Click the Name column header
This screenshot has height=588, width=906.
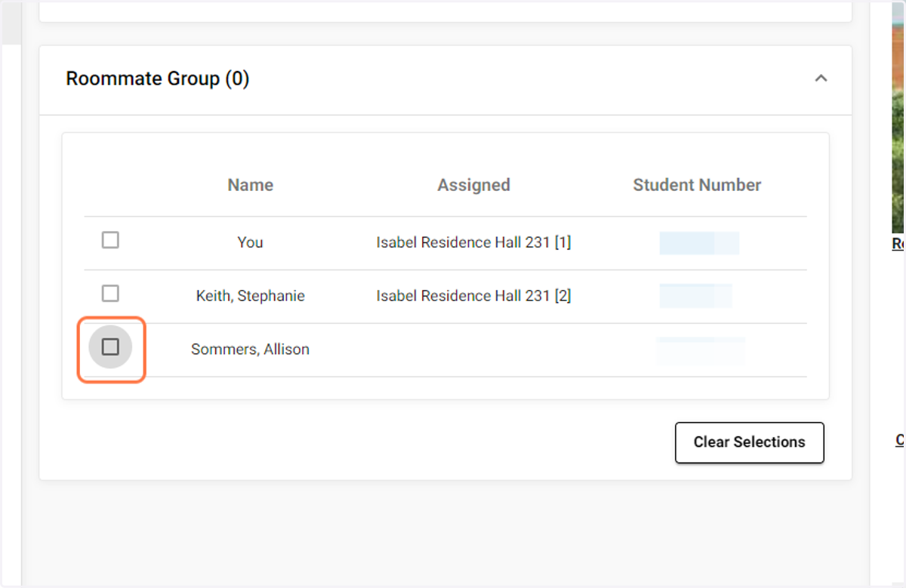click(251, 185)
